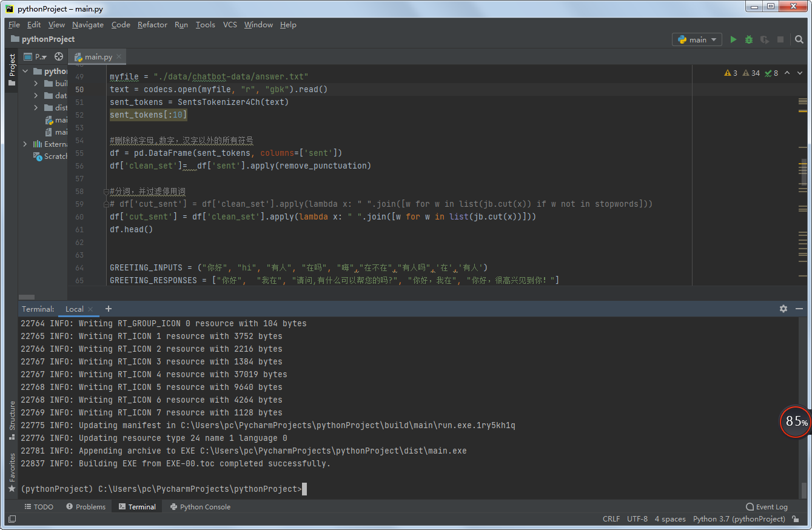Viewport: 812px width, 530px height.
Task: Open the Tools menu
Action: (205, 25)
